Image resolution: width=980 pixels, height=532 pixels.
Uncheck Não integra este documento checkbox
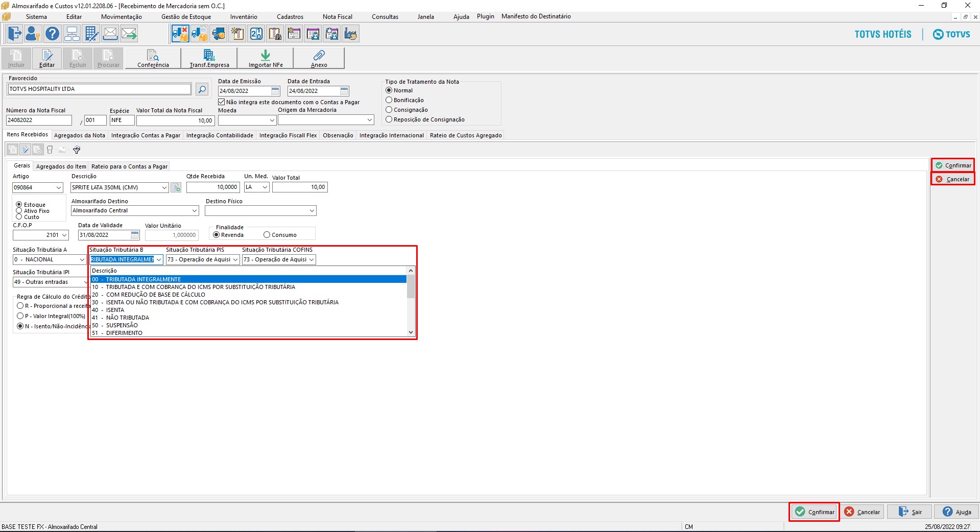coord(222,102)
